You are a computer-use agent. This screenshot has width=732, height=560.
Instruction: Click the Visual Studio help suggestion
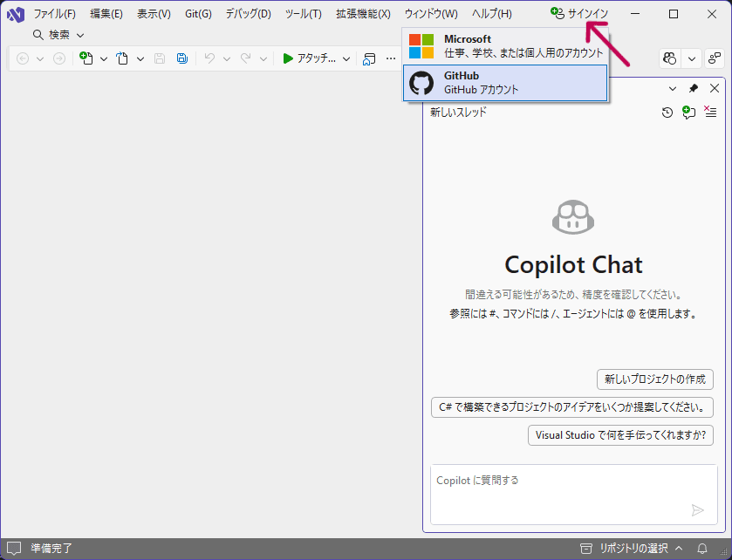pos(620,435)
